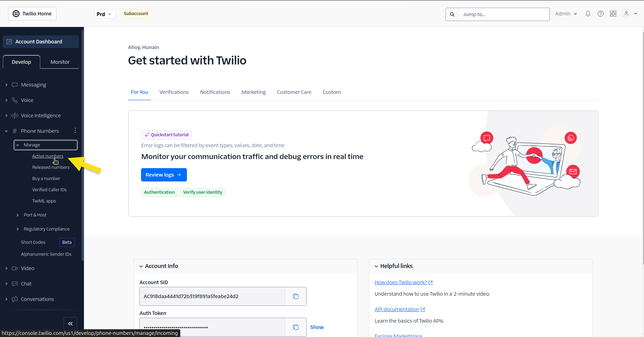The width and height of the screenshot is (644, 337).
Task: Expand the Regulatory Compliance item
Action: tap(17, 229)
